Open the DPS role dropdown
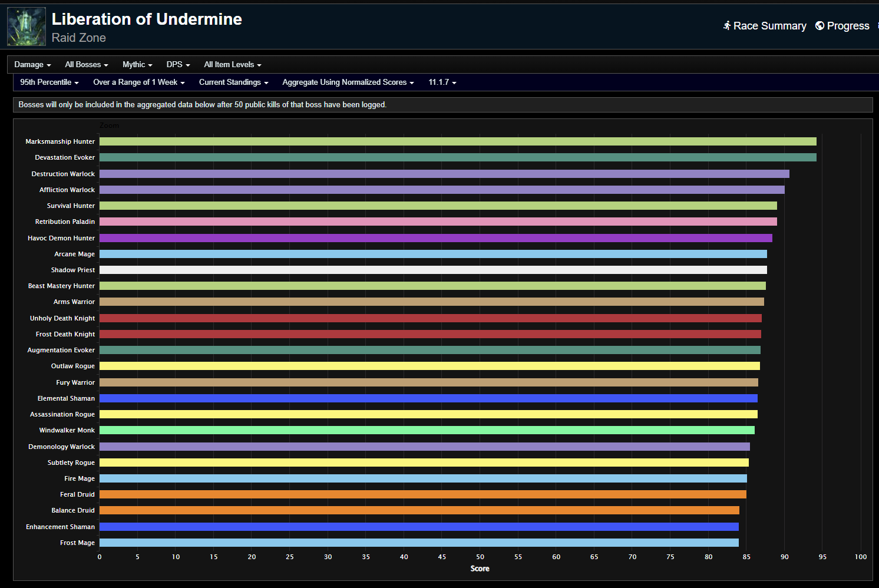The width and height of the screenshot is (879, 588). [177, 64]
